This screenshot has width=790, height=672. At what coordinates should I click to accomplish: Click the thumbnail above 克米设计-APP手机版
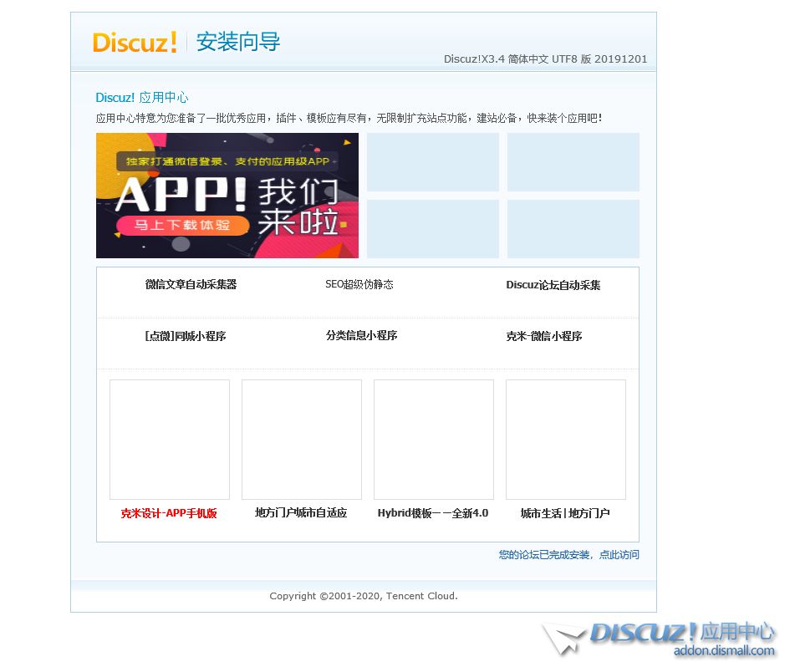click(x=170, y=440)
